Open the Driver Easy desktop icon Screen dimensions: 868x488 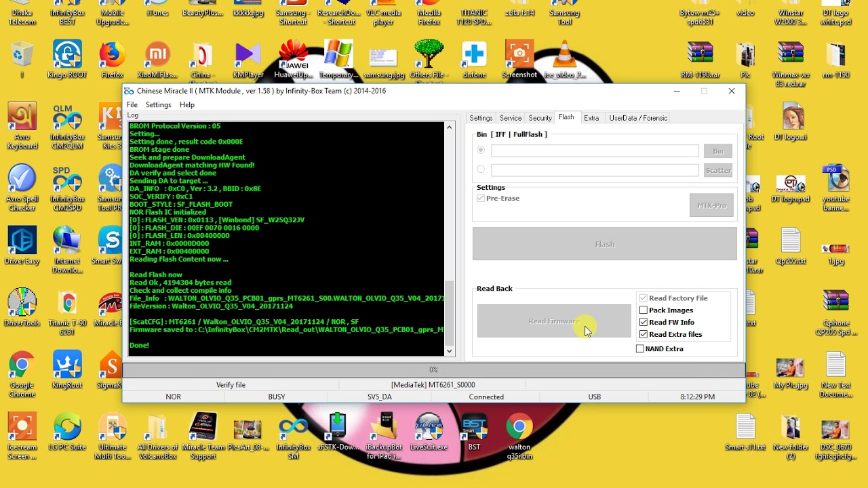click(22, 245)
